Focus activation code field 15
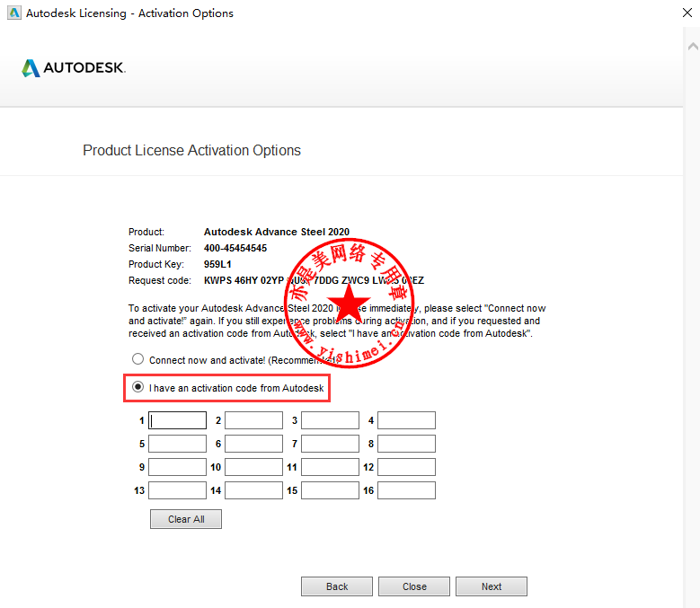The image size is (700, 608). 330,490
